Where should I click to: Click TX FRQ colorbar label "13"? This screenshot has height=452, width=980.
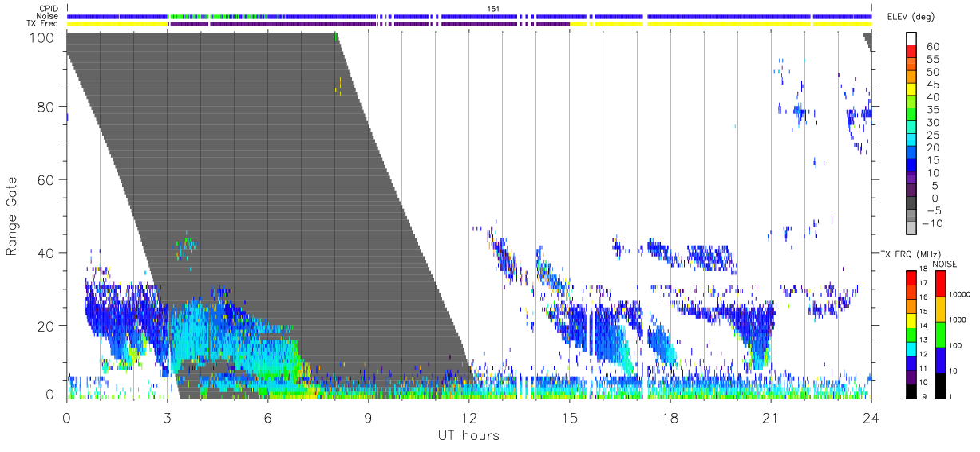(x=925, y=340)
